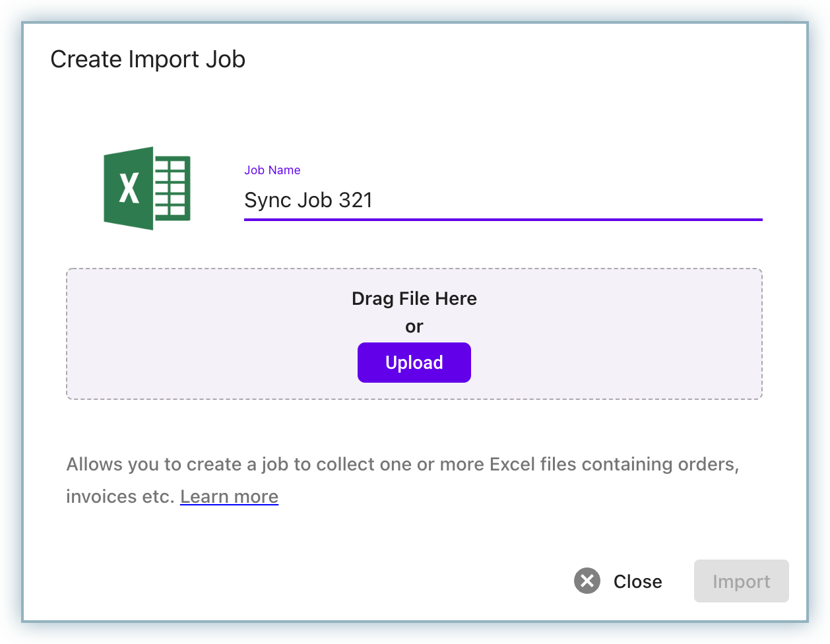This screenshot has height=644, width=830.
Task: Click the description text about Excel files
Action: (402, 480)
